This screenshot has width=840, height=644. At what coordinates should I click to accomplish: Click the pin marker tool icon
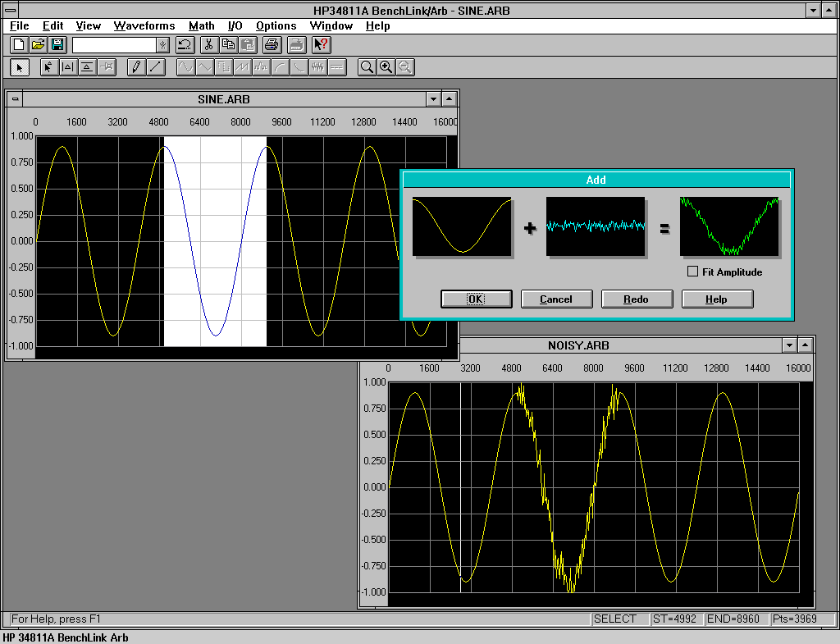click(x=107, y=67)
